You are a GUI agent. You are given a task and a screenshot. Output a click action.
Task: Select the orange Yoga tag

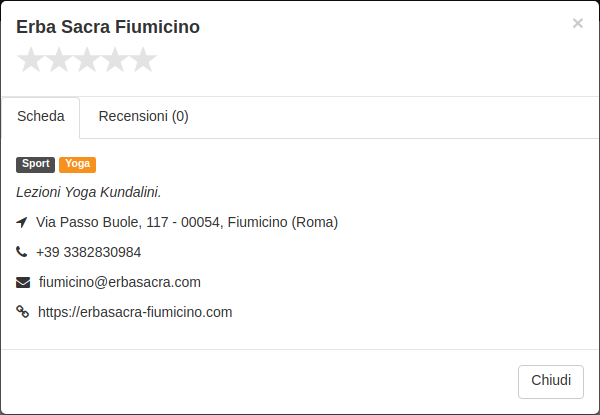[77, 164]
